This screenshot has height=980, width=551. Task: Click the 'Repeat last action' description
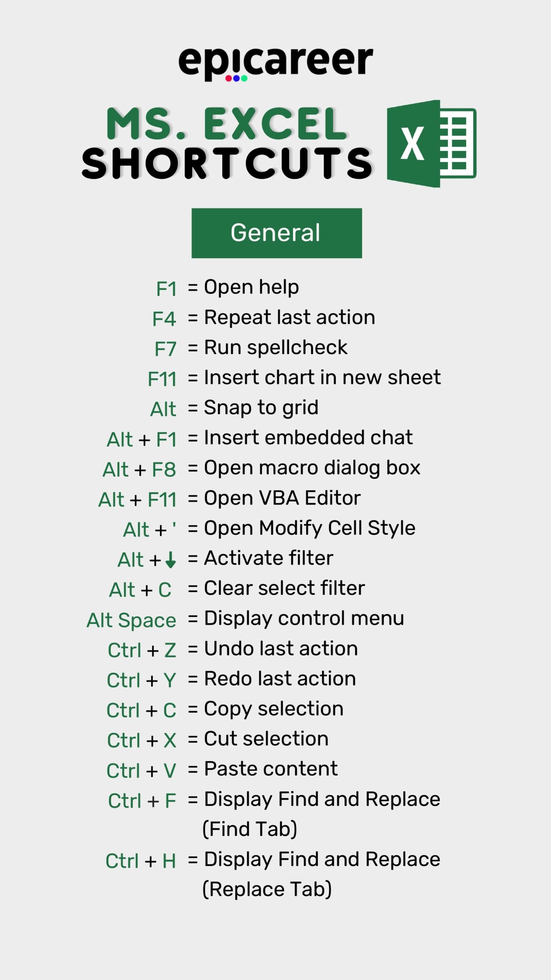pos(289,317)
